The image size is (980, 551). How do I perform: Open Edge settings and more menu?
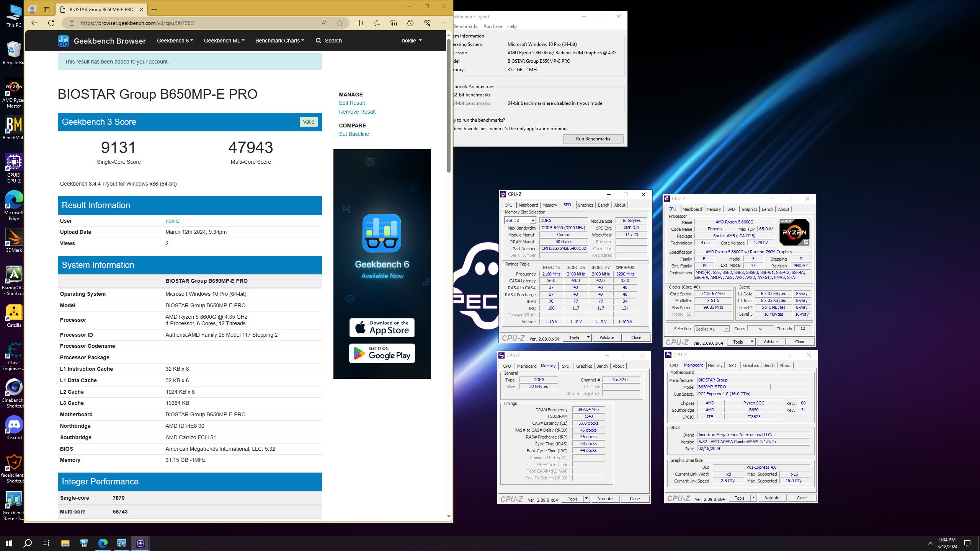444,23
